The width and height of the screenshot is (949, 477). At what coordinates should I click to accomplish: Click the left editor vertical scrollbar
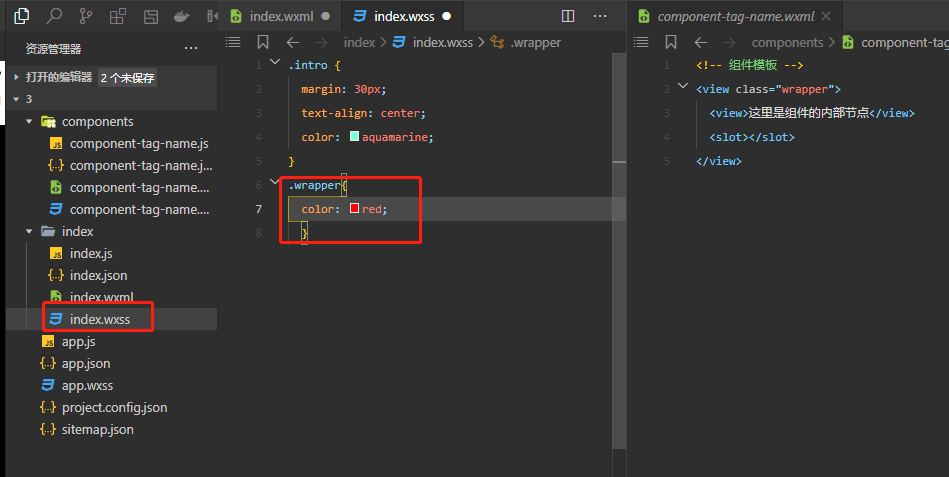619,251
